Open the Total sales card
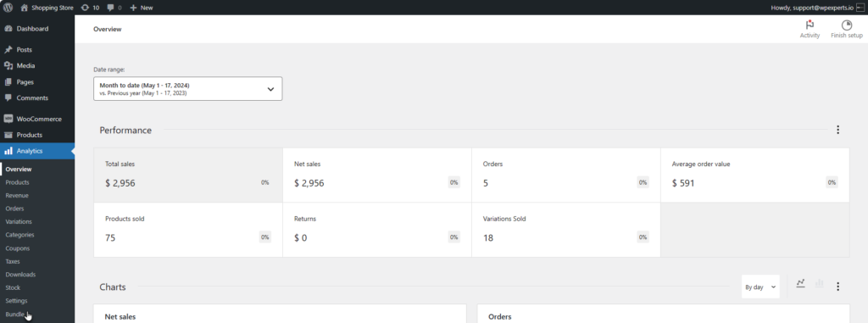The width and height of the screenshot is (868, 323). click(x=188, y=175)
